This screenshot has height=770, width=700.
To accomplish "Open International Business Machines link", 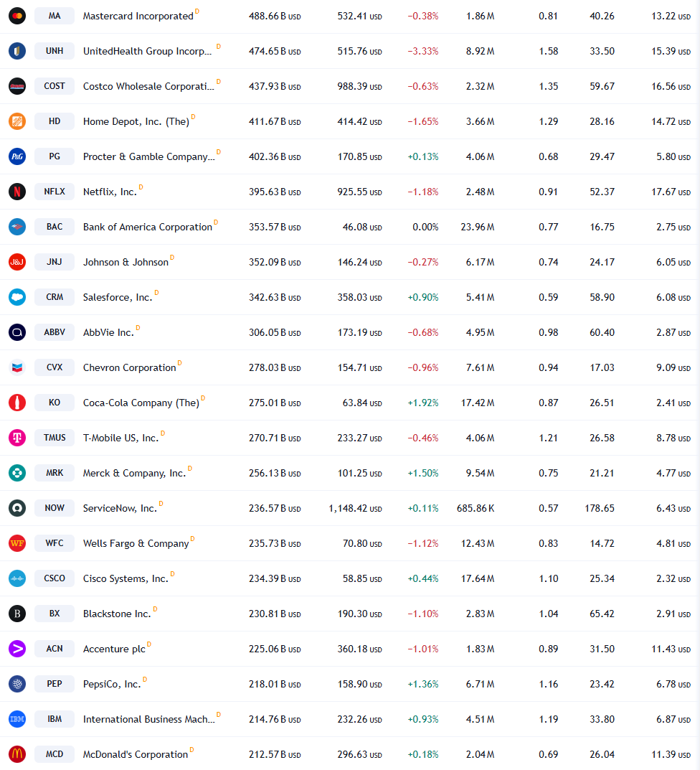I will coord(148,720).
